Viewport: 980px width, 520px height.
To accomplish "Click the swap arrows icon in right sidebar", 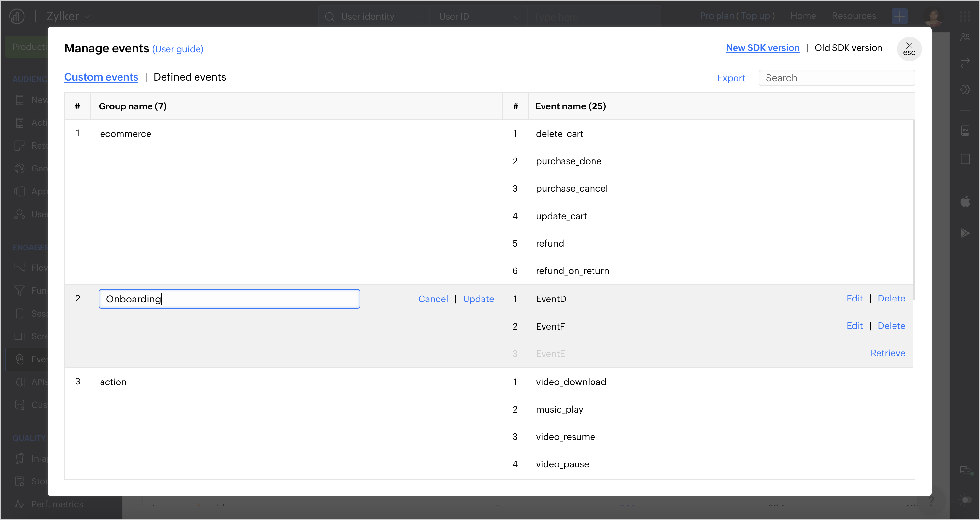I will [965, 63].
